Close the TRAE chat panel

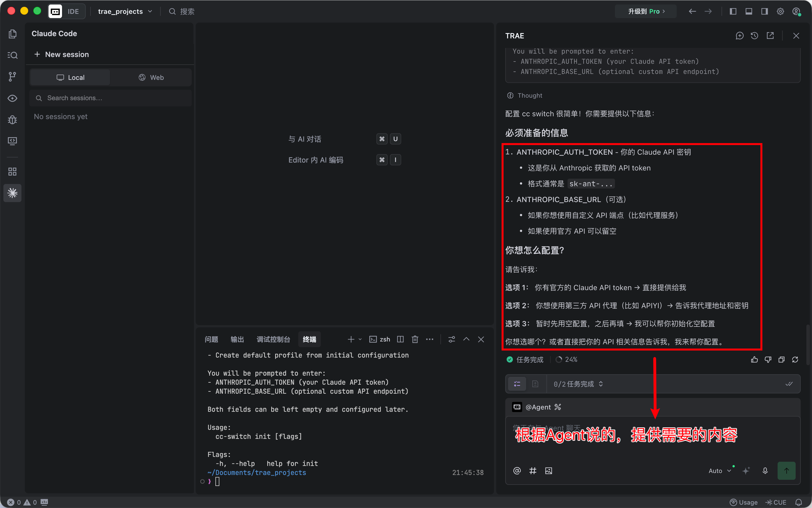[x=796, y=36]
